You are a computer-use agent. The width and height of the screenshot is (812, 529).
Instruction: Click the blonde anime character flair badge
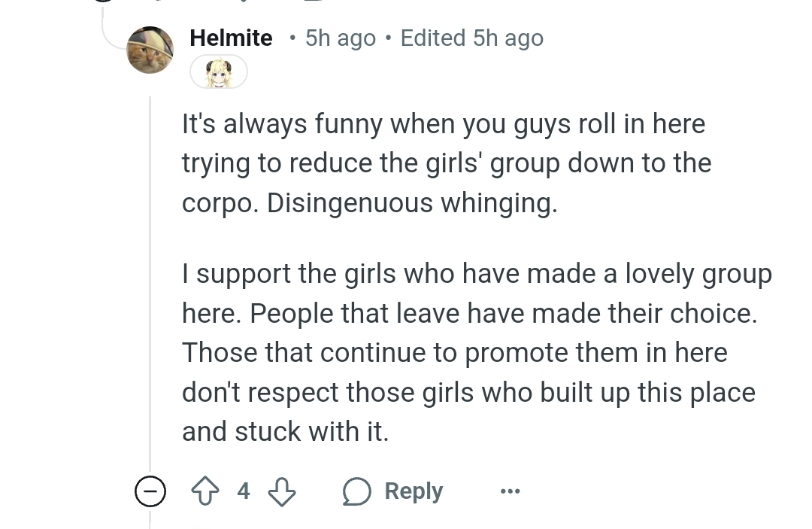[219, 72]
